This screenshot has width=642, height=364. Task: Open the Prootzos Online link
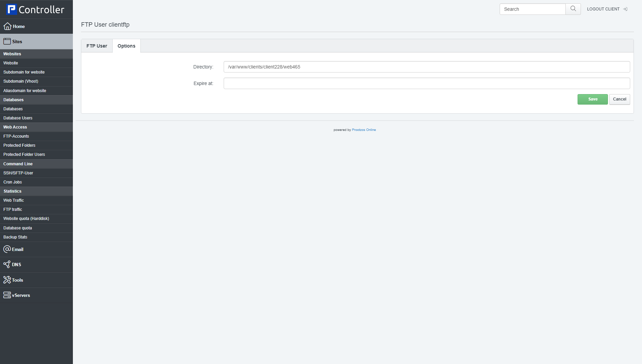(x=364, y=130)
